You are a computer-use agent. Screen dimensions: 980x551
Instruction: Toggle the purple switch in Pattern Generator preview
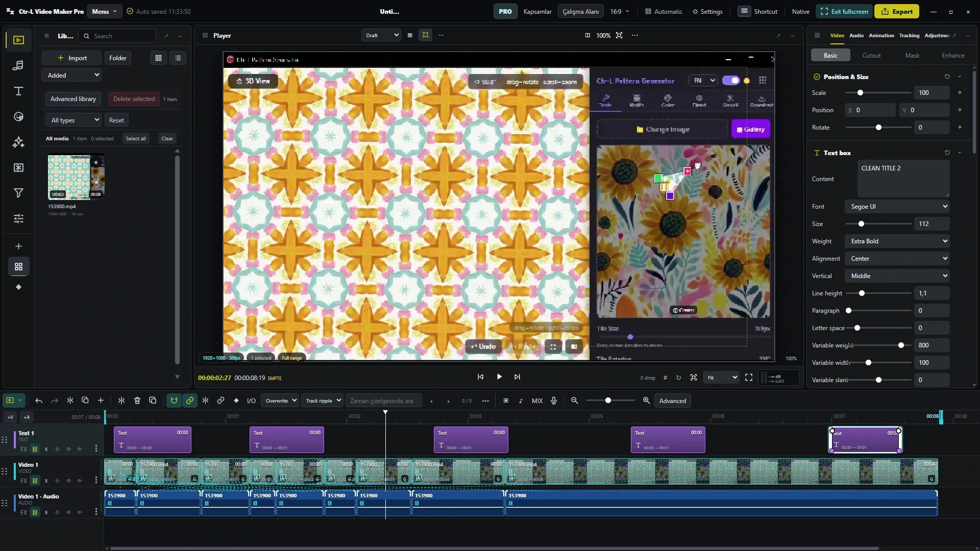pyautogui.click(x=731, y=81)
